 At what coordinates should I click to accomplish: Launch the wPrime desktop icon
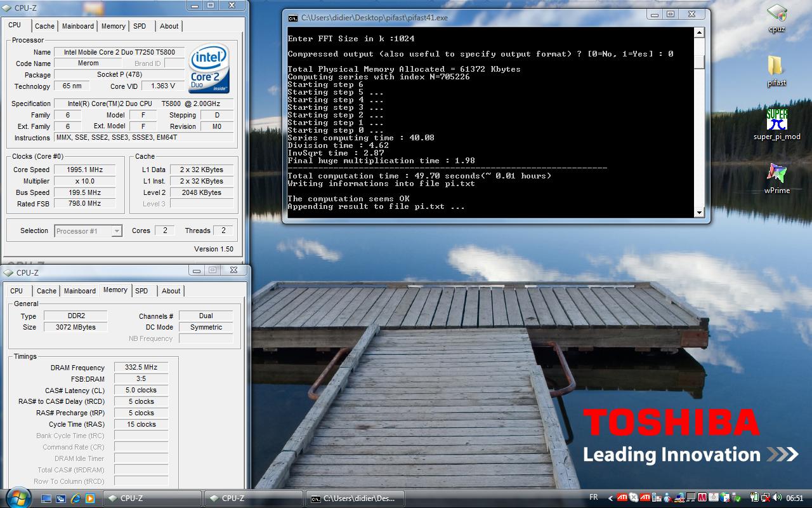(x=776, y=173)
